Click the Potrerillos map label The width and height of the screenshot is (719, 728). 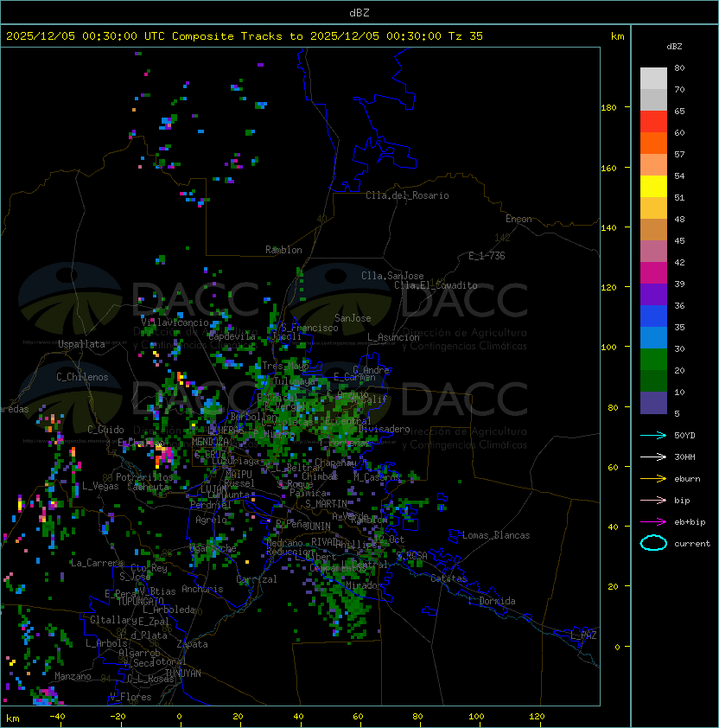(x=144, y=476)
